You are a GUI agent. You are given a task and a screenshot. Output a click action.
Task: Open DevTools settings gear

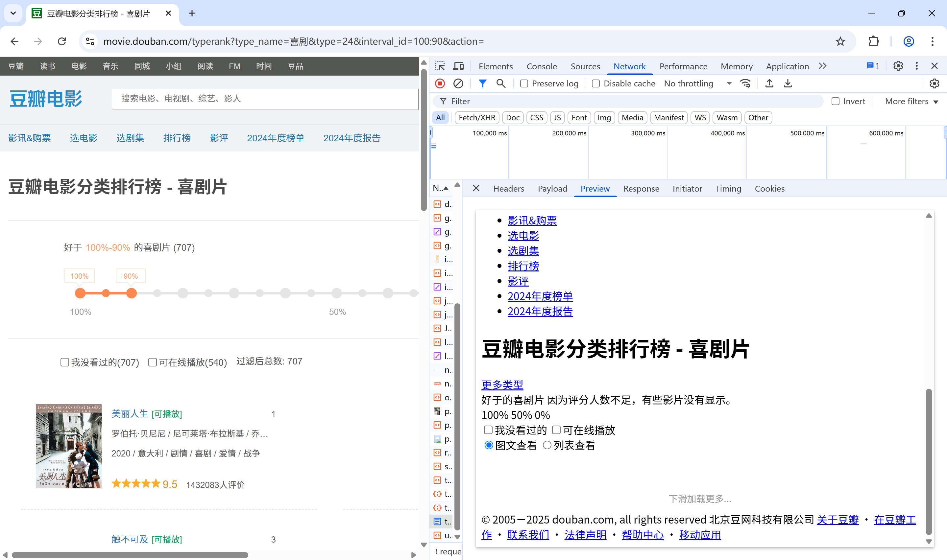click(x=898, y=66)
